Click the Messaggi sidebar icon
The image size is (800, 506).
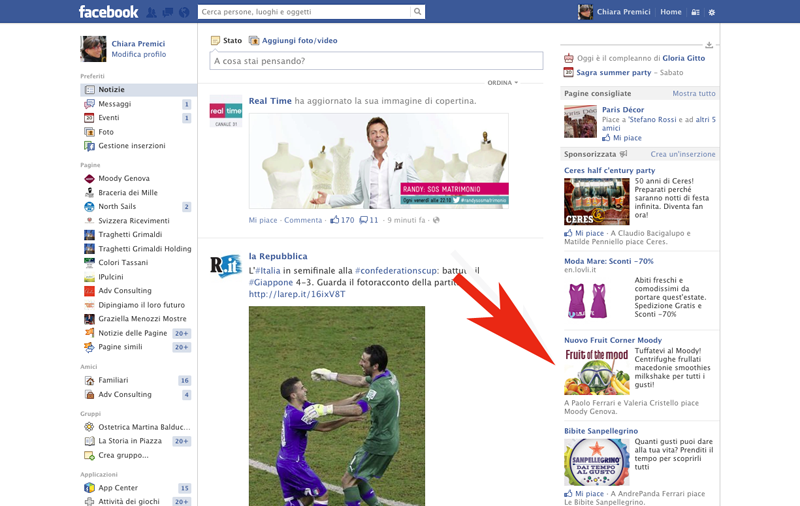click(x=89, y=104)
